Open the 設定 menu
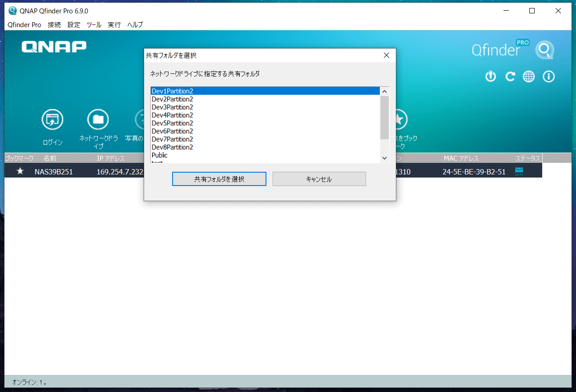This screenshot has height=392, width=576. (x=74, y=25)
